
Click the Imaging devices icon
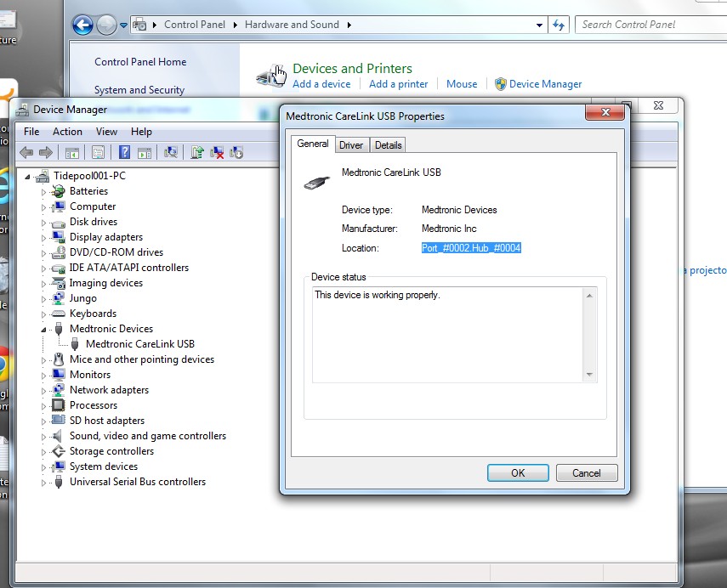point(59,283)
